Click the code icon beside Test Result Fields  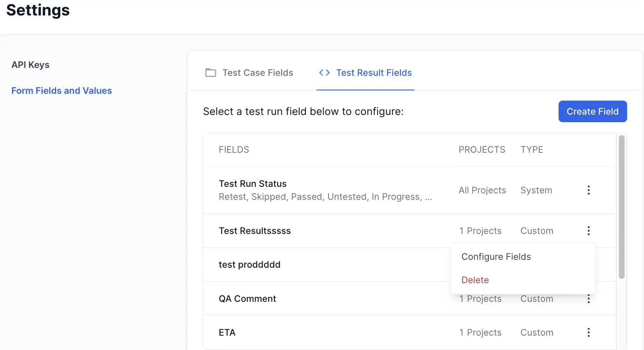coord(324,73)
